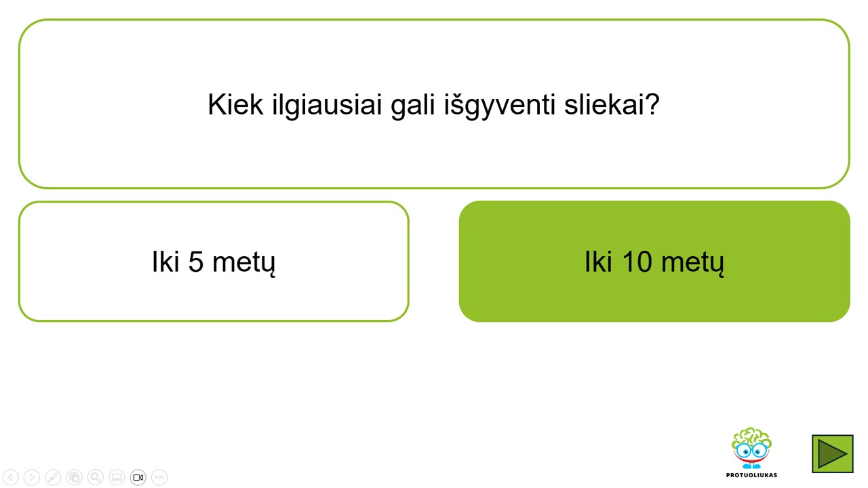Click the 'PROTUOLIUKAS' label text
868x488 pixels.
tap(751, 475)
